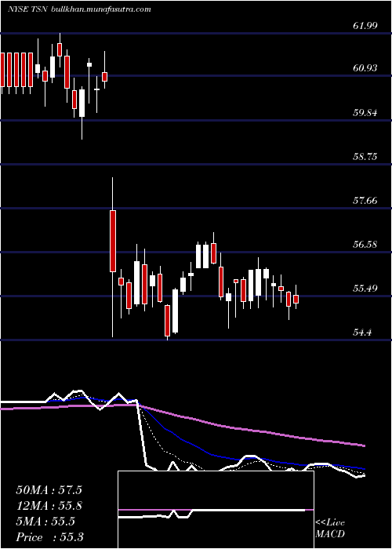Click inside the MACD inset panel

216,510
